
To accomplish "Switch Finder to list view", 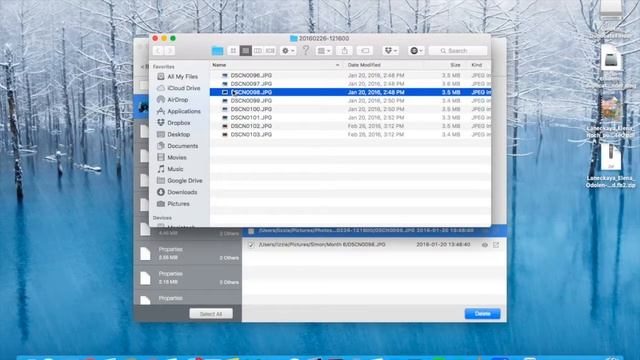I will [x=245, y=51].
